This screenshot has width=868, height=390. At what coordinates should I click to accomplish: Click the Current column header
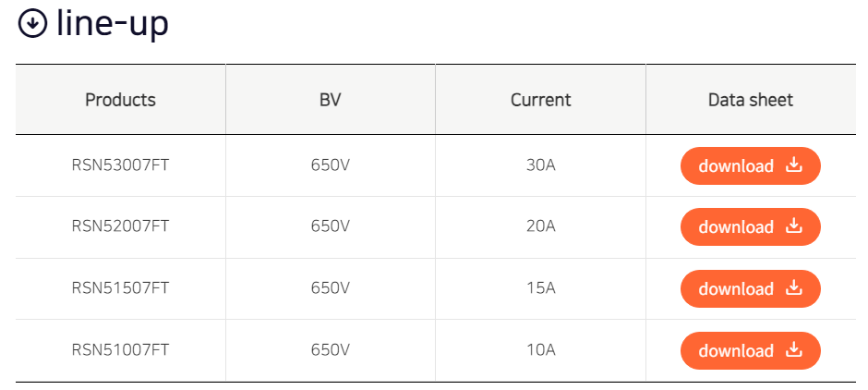click(x=540, y=100)
